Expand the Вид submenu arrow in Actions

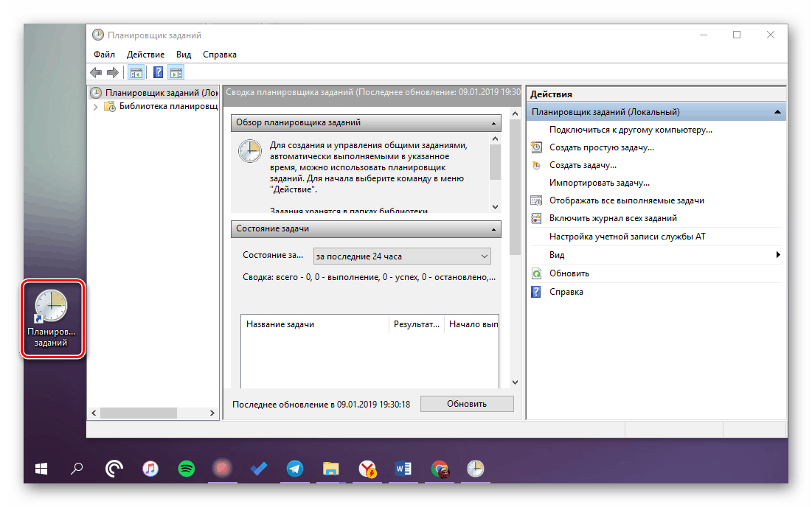point(778,254)
